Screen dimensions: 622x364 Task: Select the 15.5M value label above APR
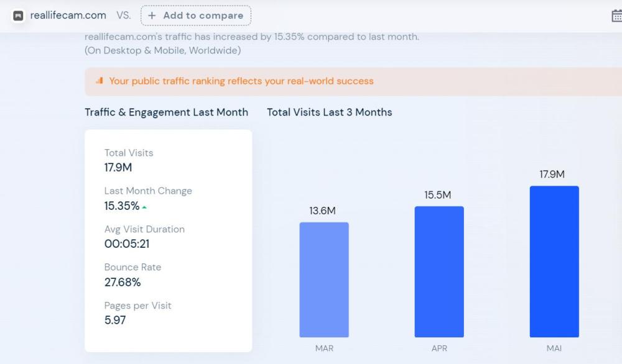[437, 195]
